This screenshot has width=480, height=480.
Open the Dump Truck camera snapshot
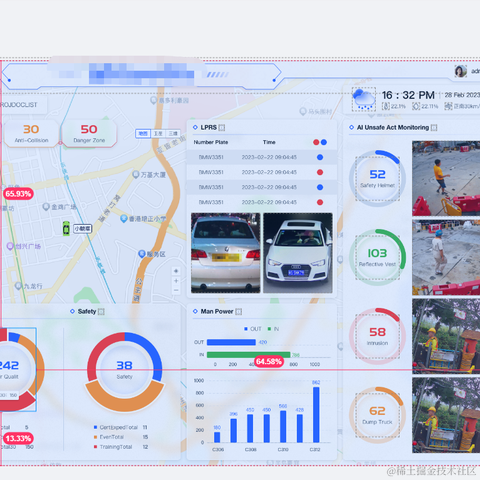point(446,415)
